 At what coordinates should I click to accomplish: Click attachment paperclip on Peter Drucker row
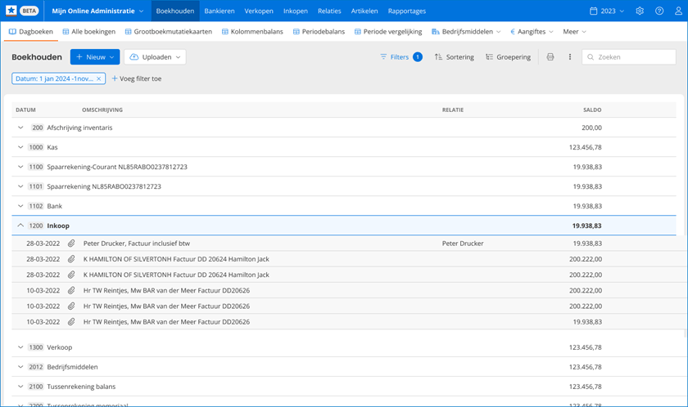pos(72,243)
